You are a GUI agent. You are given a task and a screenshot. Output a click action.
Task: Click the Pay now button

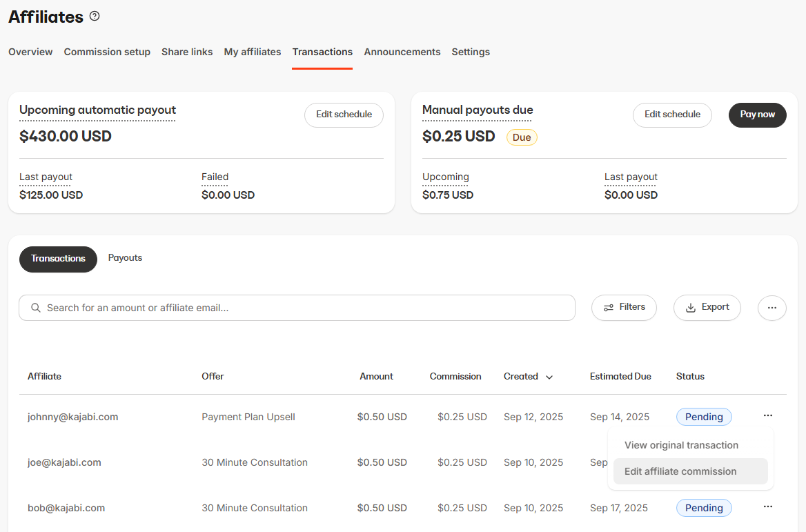757,115
